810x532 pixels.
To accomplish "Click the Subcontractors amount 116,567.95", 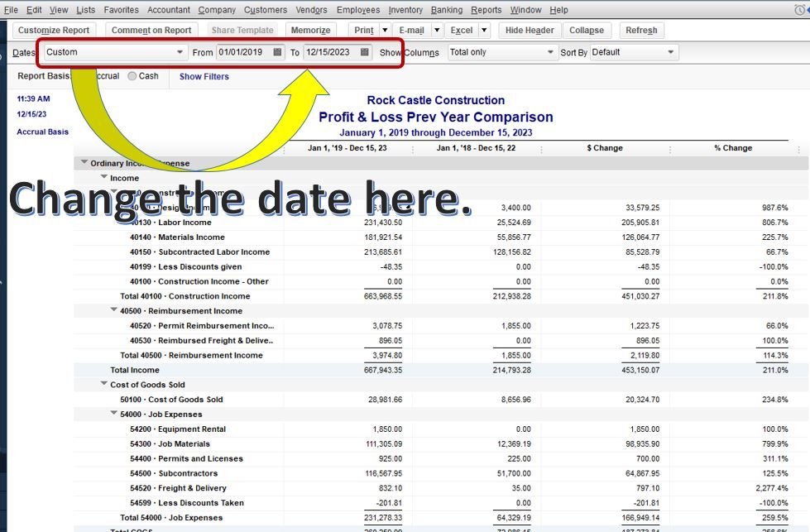I will click(x=383, y=473).
